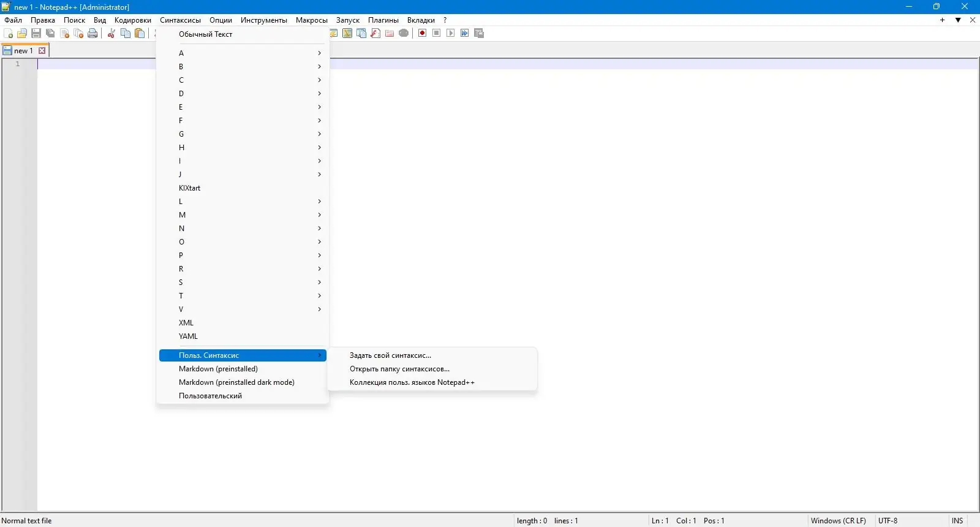980x527 pixels.
Task: Expand the P languages submenu
Action: coord(243,256)
